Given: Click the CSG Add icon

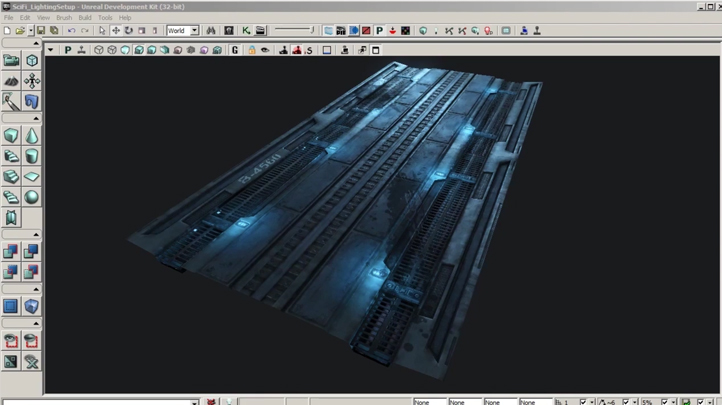Looking at the screenshot, I should [x=11, y=251].
